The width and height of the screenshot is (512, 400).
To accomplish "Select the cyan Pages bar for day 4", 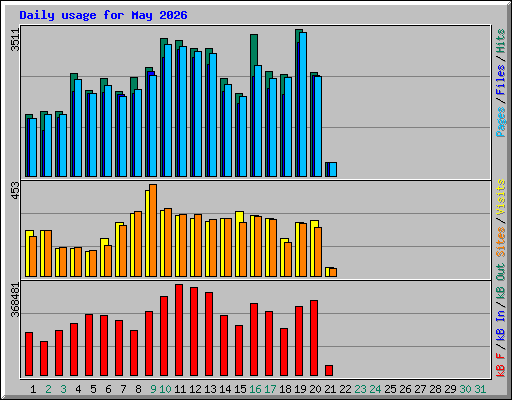I will click(x=78, y=128).
